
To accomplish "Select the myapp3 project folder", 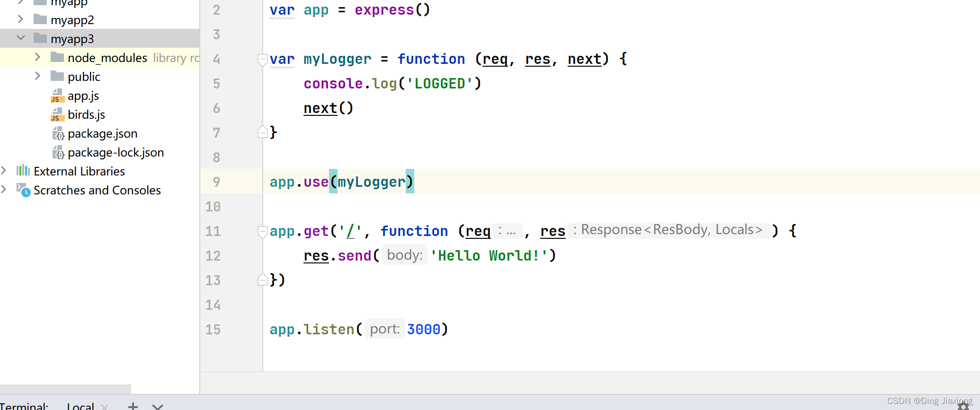I will click(x=100, y=38).
